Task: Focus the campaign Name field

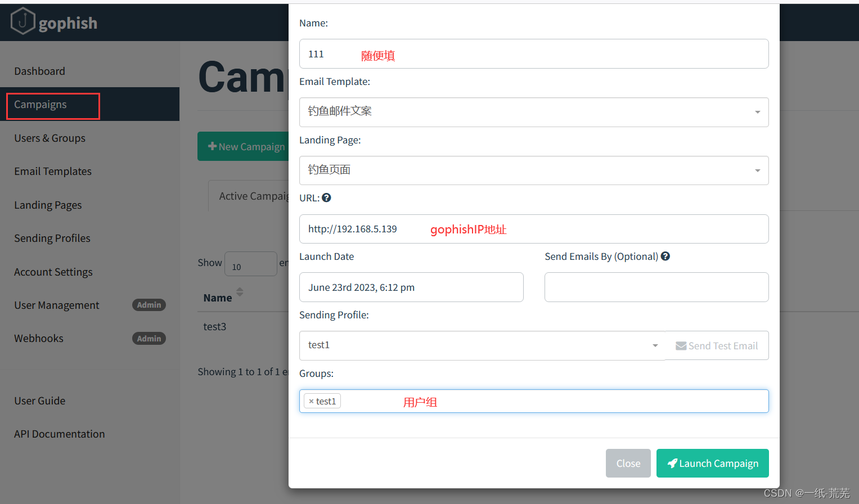Action: [x=534, y=54]
